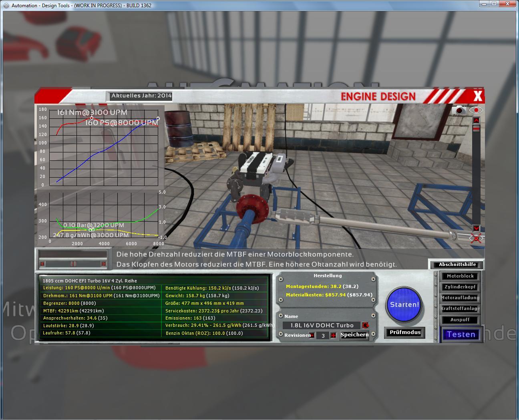The height and width of the screenshot is (420, 519).
Task: Click the right arrow on horizontal slider
Action: click(x=103, y=264)
